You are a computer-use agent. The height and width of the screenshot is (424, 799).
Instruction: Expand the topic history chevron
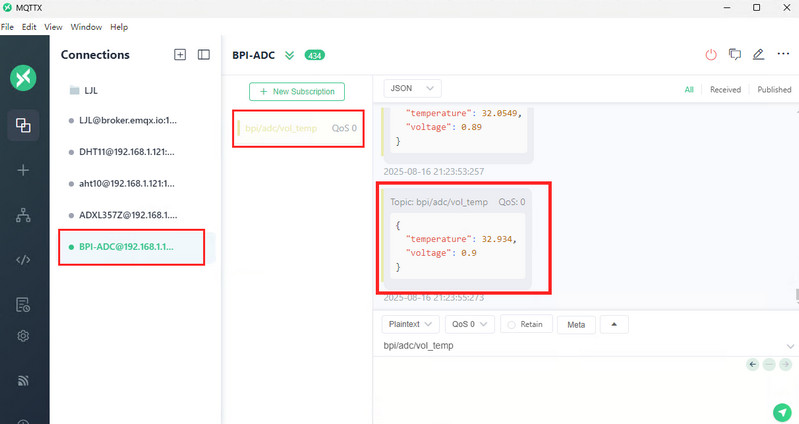tap(790, 346)
